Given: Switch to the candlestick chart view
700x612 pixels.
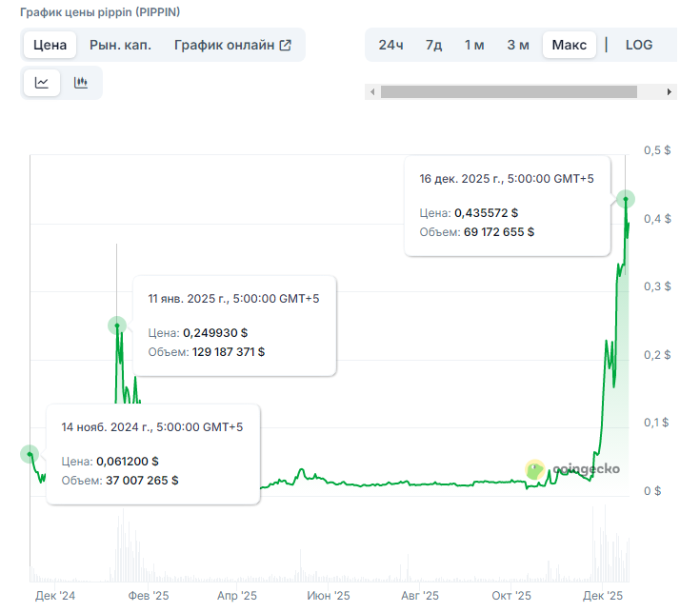Looking at the screenshot, I should coord(81,83).
